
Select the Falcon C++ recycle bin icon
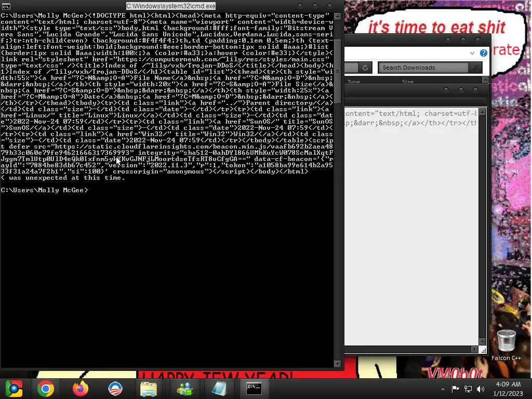click(x=506, y=345)
